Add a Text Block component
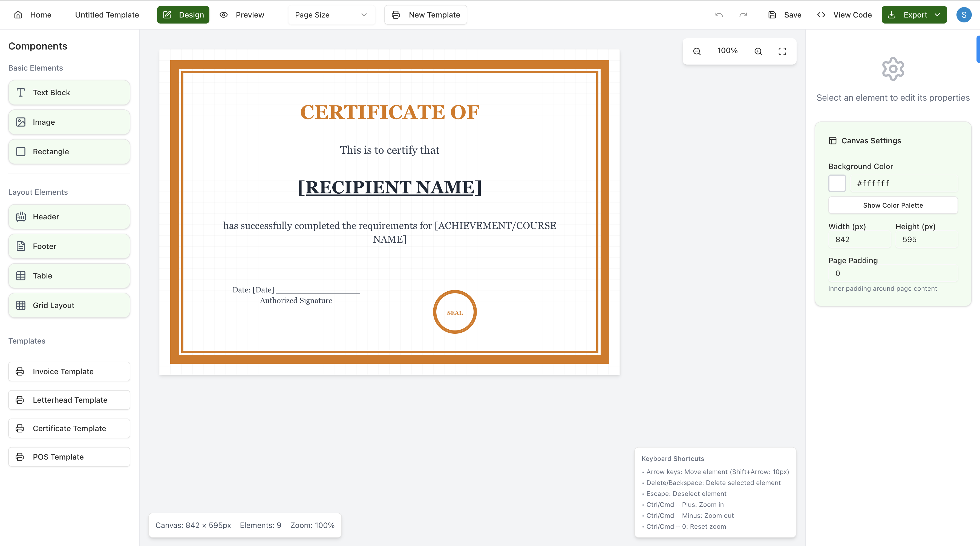The image size is (980, 546). pyautogui.click(x=69, y=92)
